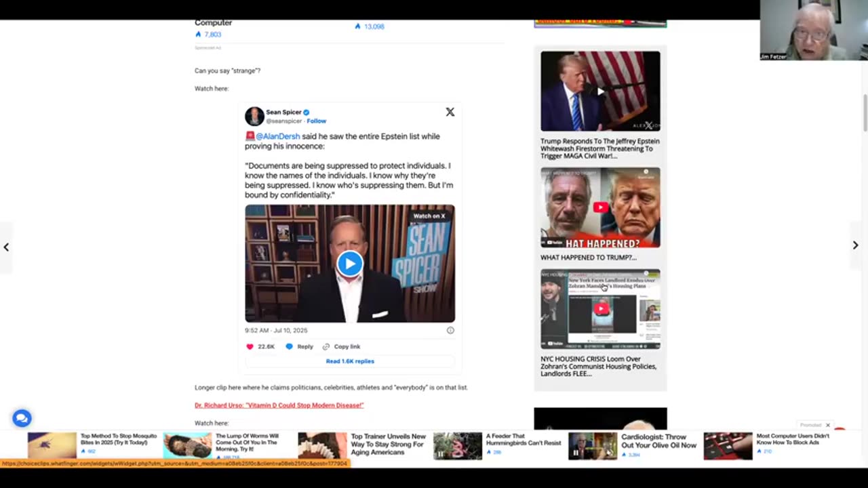Open Dr. Richard Urso Vitamin D link

click(x=279, y=405)
